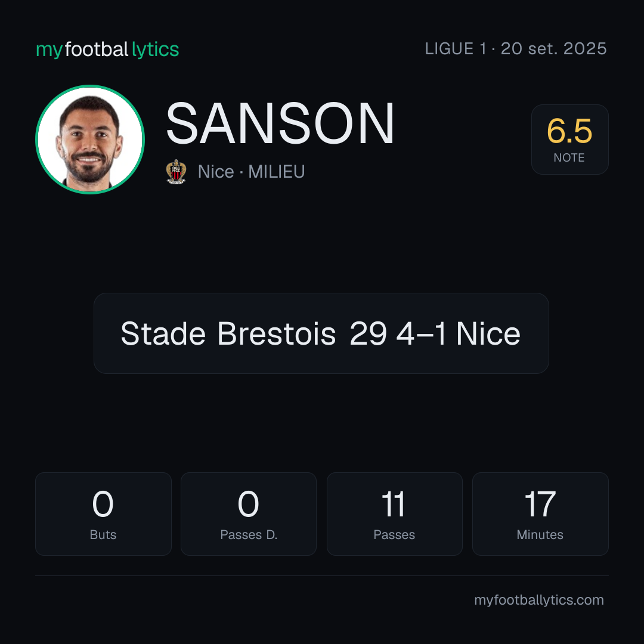The height and width of the screenshot is (644, 644).
Task: Open the myfootballytics logo
Action: pyautogui.click(x=107, y=49)
